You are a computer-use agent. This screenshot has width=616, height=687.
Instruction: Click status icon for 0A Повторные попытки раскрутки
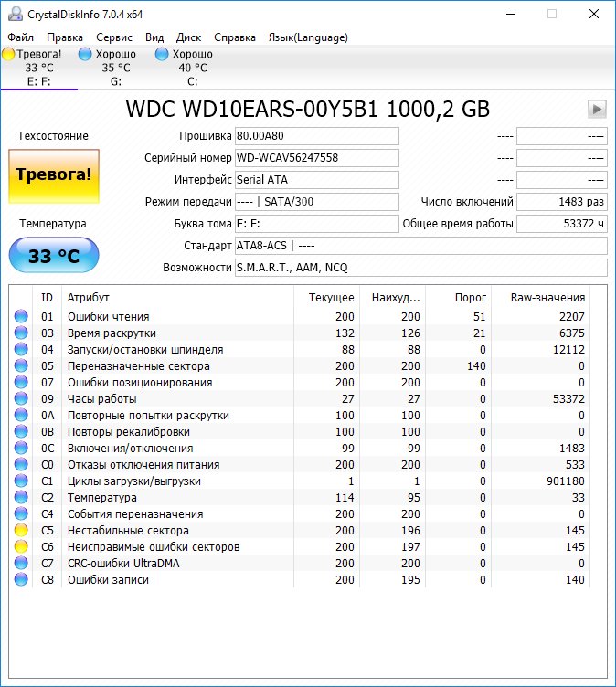(21, 415)
